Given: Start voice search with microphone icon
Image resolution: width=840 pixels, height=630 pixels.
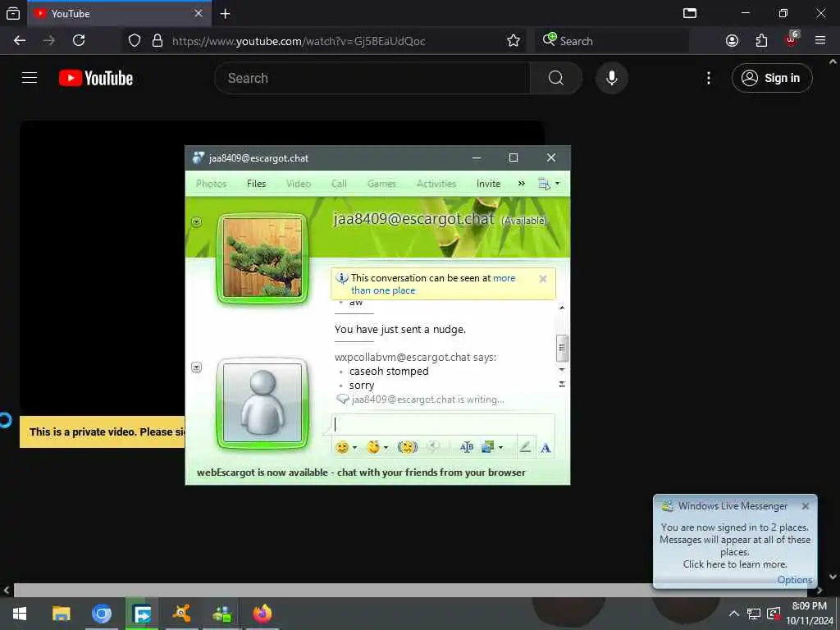Looking at the screenshot, I should click(x=612, y=78).
